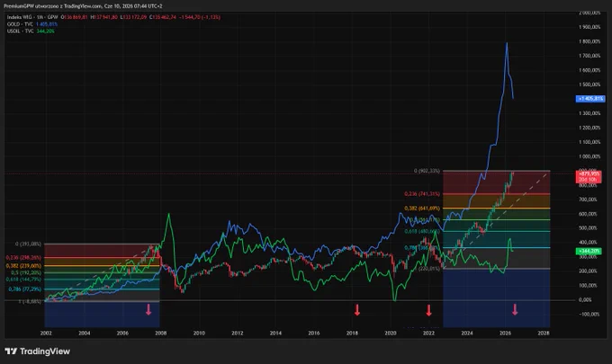Click the 0,236 (741,31%) Fibonacci level label
The height and width of the screenshot is (364, 612).
point(422,194)
